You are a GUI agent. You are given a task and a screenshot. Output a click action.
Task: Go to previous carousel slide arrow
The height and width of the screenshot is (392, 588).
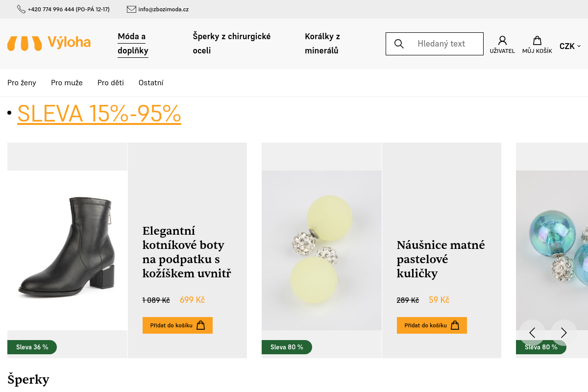coord(532,333)
